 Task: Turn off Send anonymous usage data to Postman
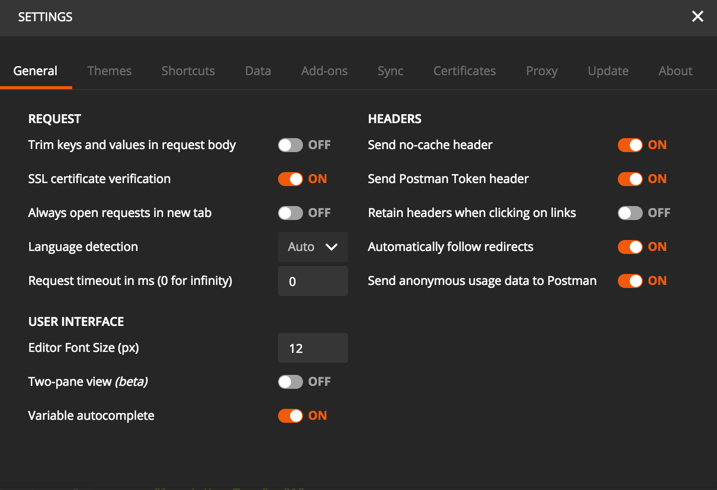pos(630,281)
